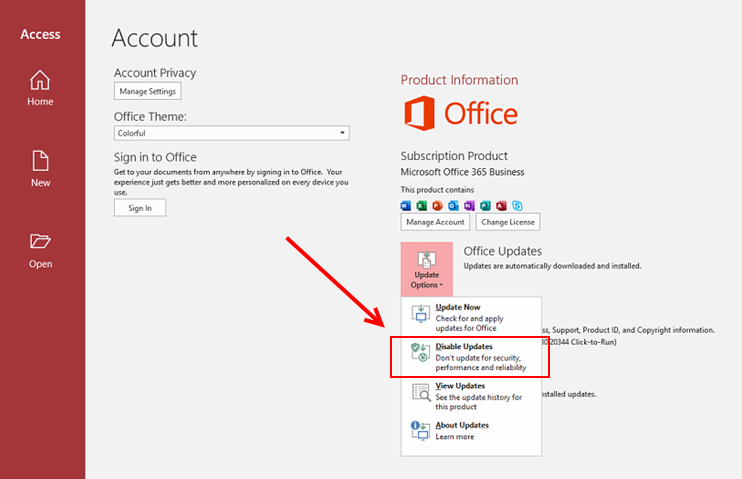
Task: Click the OneNote app icon
Action: (x=469, y=206)
